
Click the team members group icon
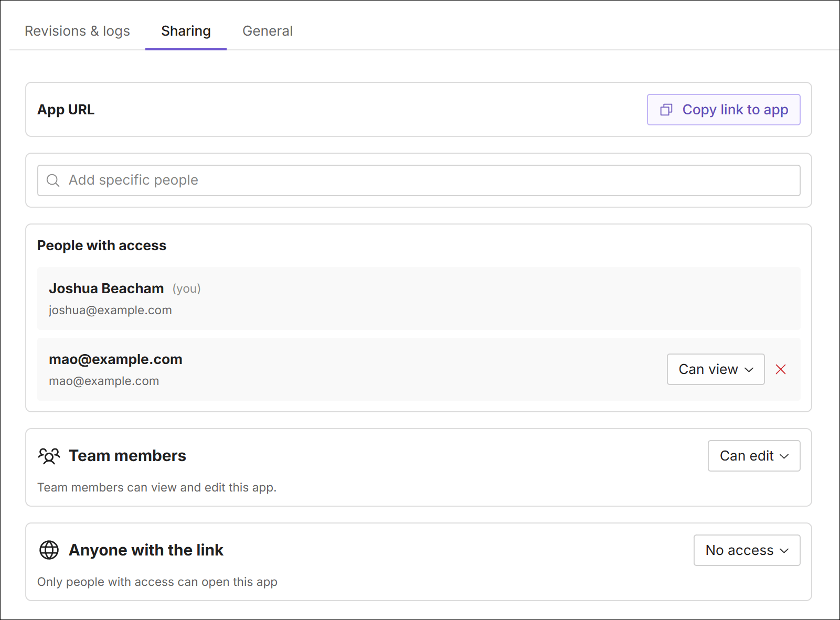coord(49,456)
